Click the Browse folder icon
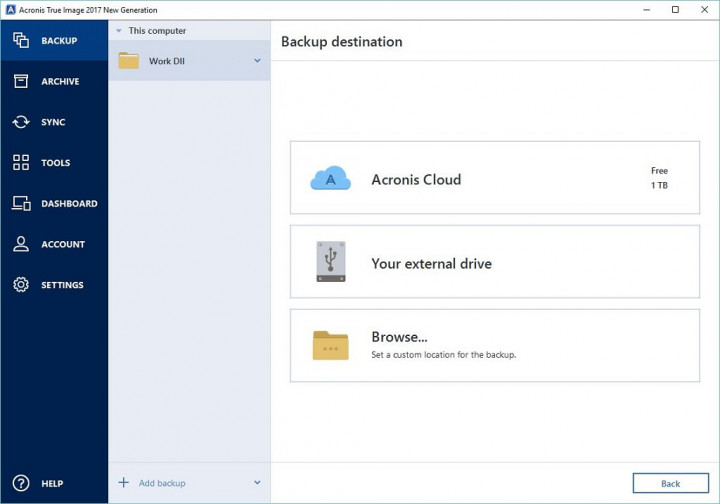Screen dimensions: 720x504 click(331, 345)
